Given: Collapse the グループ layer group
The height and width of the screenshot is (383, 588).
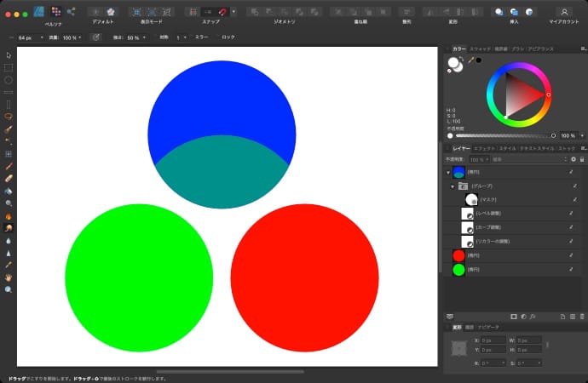Looking at the screenshot, I should (453, 185).
